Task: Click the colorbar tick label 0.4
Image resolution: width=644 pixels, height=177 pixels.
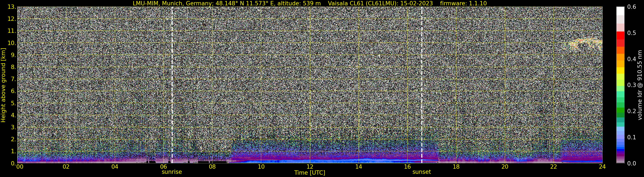Action: (632, 59)
